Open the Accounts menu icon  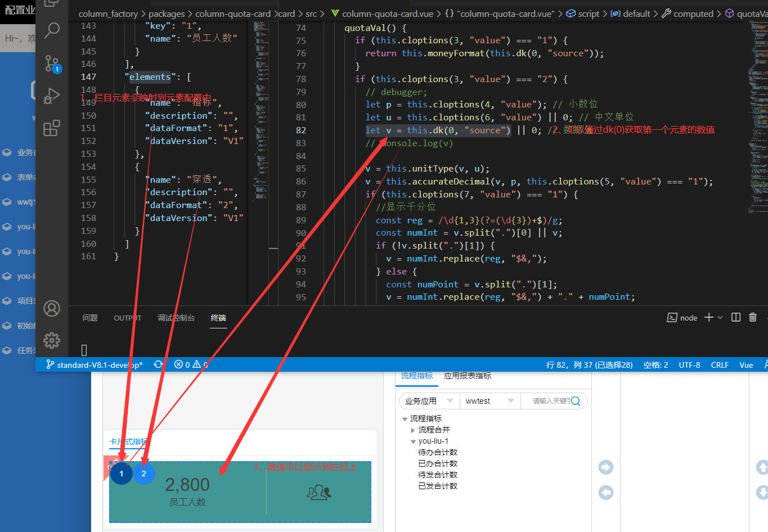52,308
